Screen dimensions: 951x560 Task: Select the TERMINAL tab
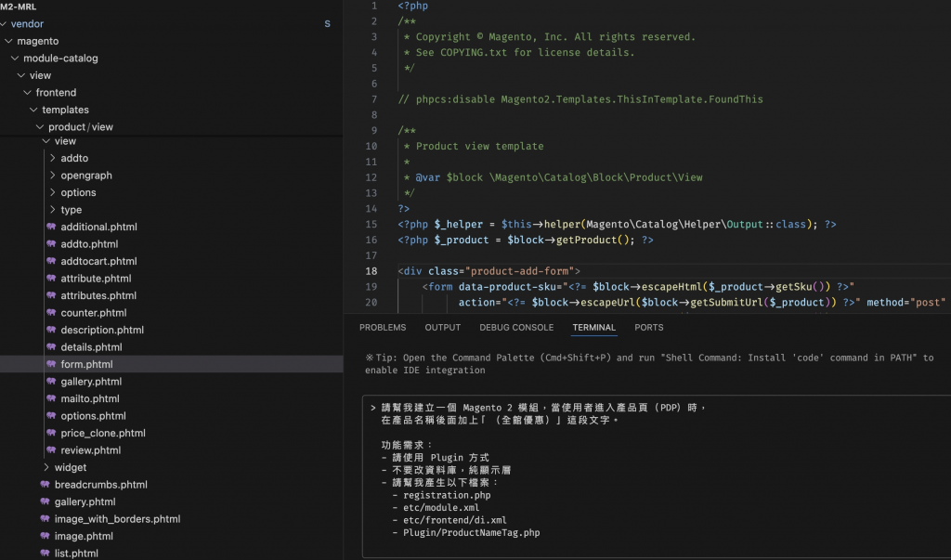593,328
